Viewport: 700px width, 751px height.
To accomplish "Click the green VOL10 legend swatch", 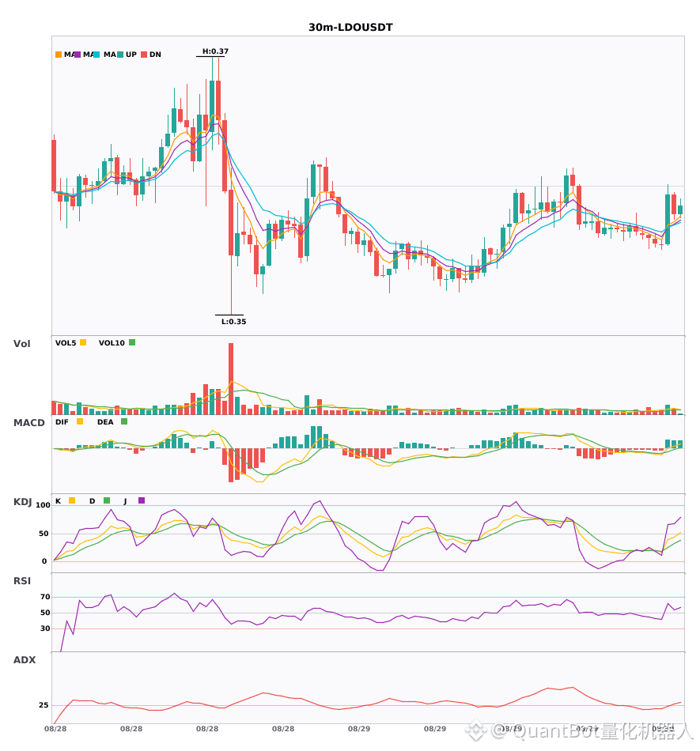I will pos(132,342).
